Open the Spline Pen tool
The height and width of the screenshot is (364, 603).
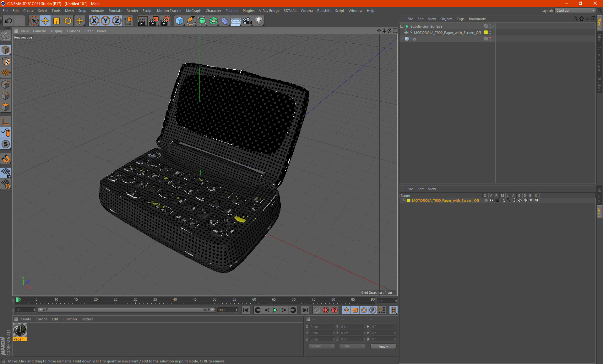pyautogui.click(x=191, y=21)
